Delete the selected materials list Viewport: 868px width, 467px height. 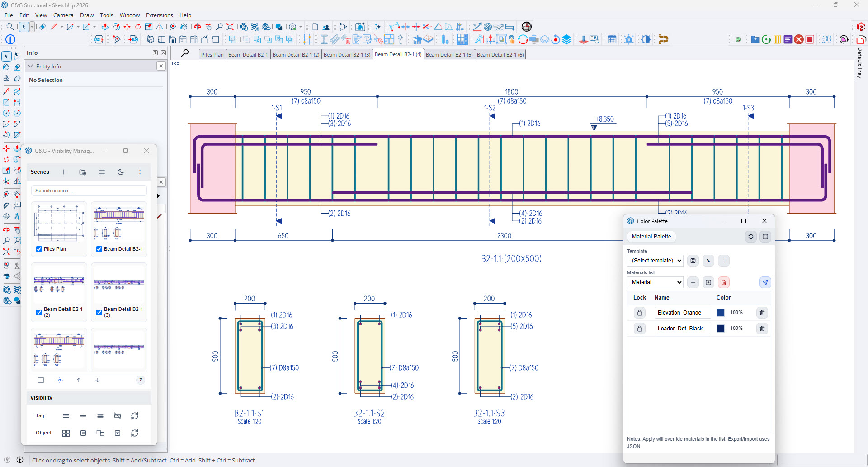(x=724, y=282)
